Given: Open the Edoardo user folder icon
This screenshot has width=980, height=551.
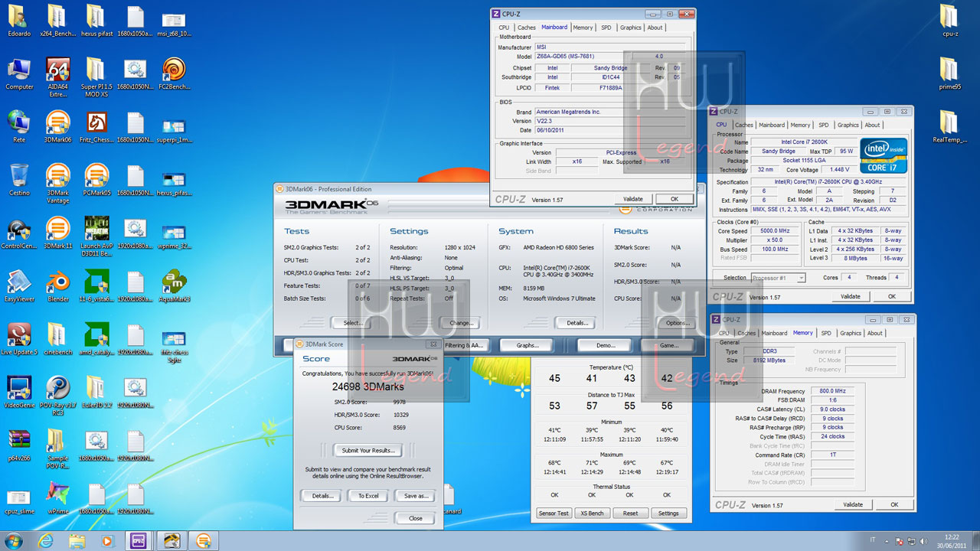Looking at the screenshot, I should 19,21.
